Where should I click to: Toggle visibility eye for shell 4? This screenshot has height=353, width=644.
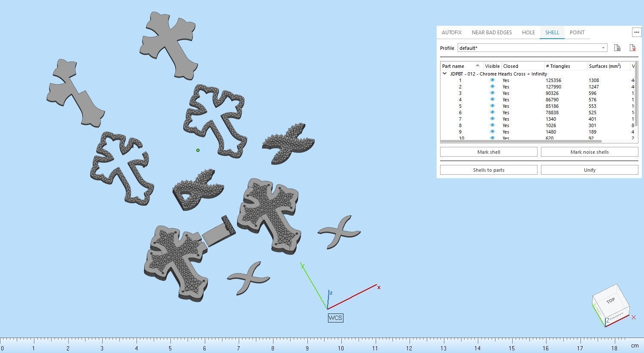tap(492, 100)
